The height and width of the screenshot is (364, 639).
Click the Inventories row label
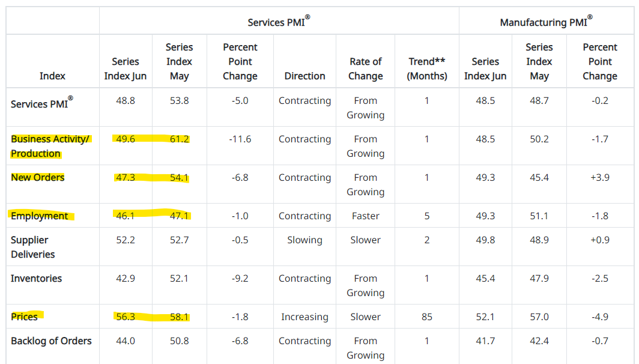click(x=36, y=278)
